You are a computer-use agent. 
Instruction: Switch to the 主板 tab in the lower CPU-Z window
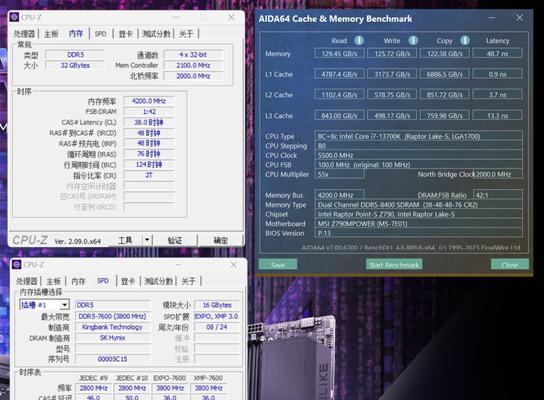click(x=53, y=281)
